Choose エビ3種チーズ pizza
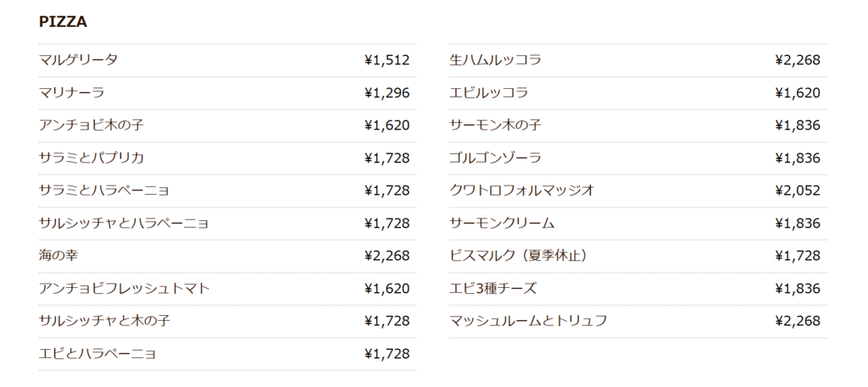The height and width of the screenshot is (387, 868). coord(492,288)
